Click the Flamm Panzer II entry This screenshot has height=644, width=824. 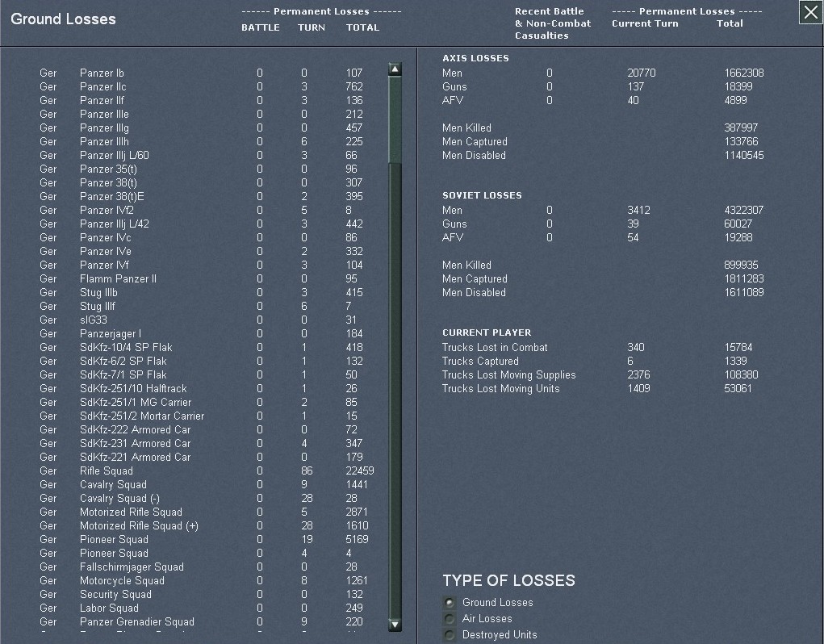[x=118, y=279]
